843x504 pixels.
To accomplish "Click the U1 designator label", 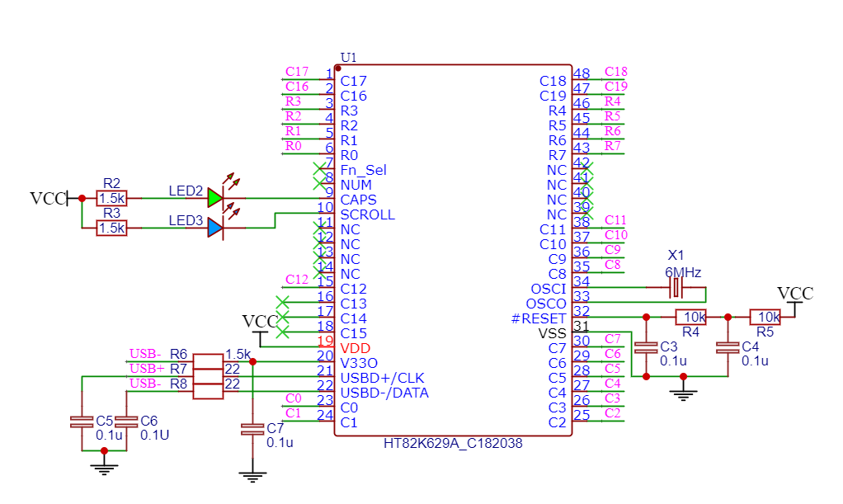I will point(348,58).
